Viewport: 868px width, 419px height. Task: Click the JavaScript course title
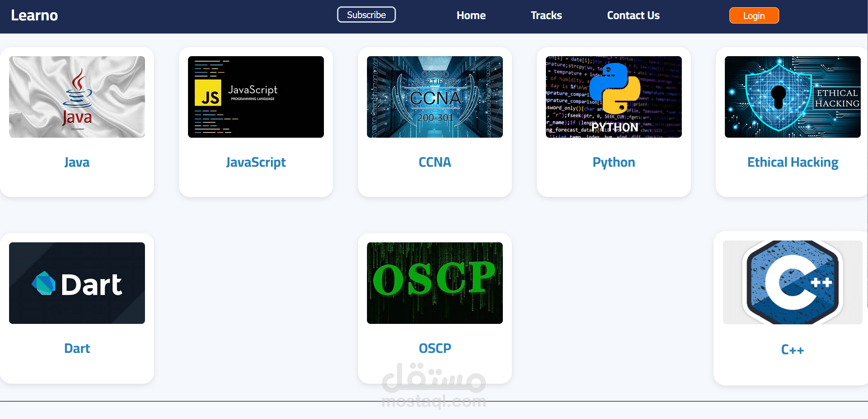point(256,162)
